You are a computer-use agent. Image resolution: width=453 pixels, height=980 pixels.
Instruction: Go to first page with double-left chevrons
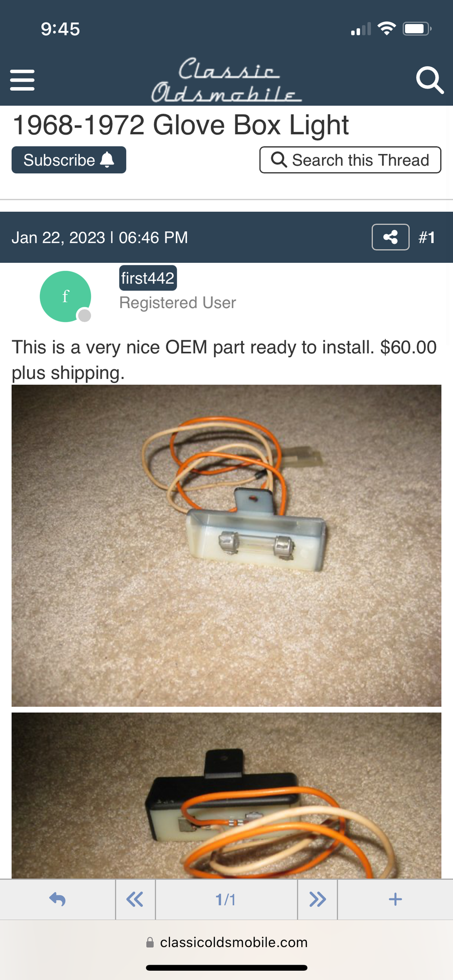pyautogui.click(x=135, y=899)
